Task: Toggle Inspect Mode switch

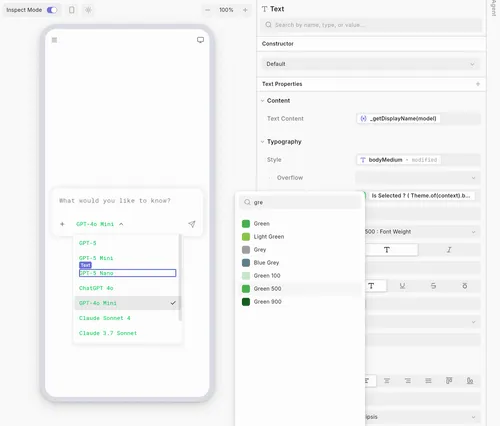Action: (x=52, y=10)
